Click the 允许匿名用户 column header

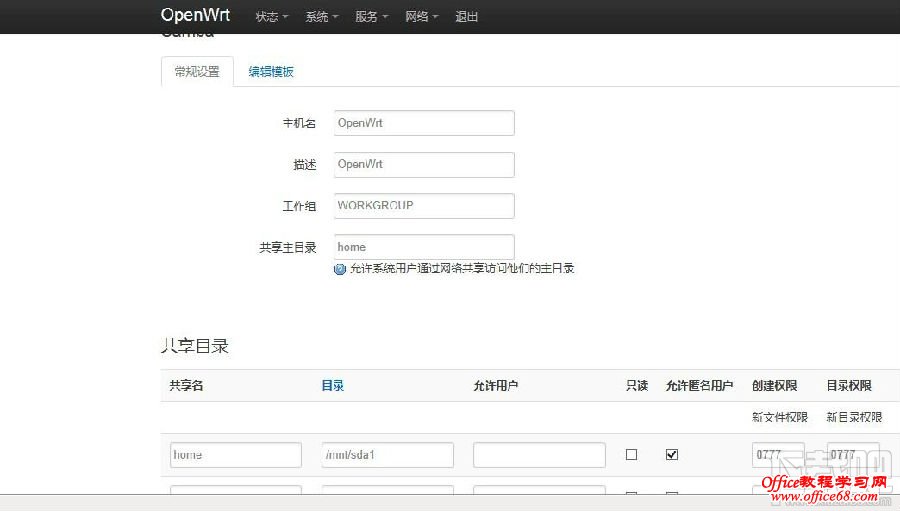[x=699, y=386]
